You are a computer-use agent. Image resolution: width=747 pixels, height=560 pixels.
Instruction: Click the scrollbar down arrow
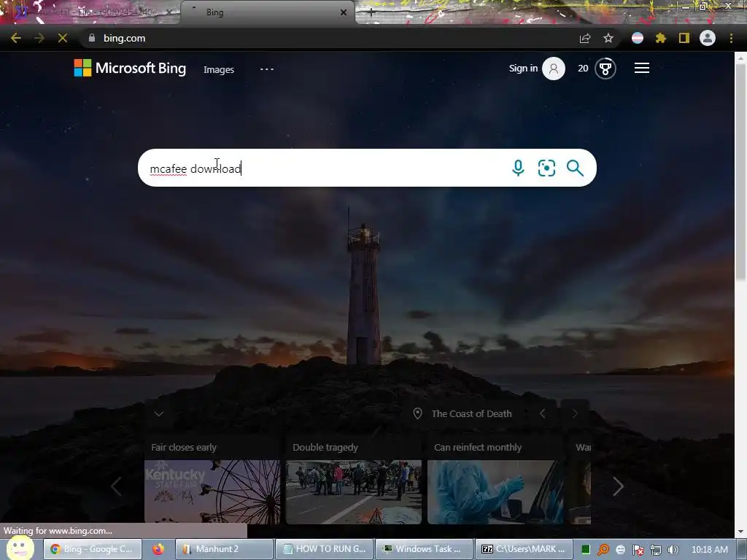[x=740, y=531]
